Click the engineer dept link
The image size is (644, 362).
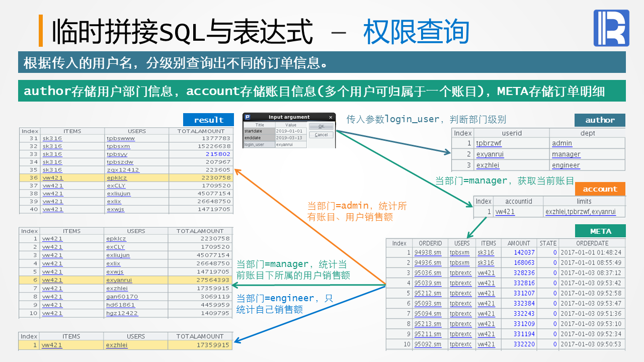tap(566, 165)
